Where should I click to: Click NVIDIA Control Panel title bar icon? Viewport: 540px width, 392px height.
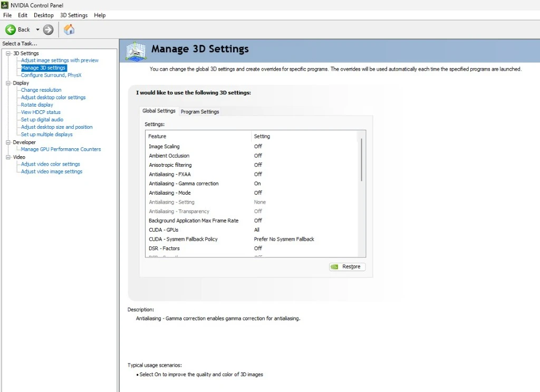pos(4,5)
